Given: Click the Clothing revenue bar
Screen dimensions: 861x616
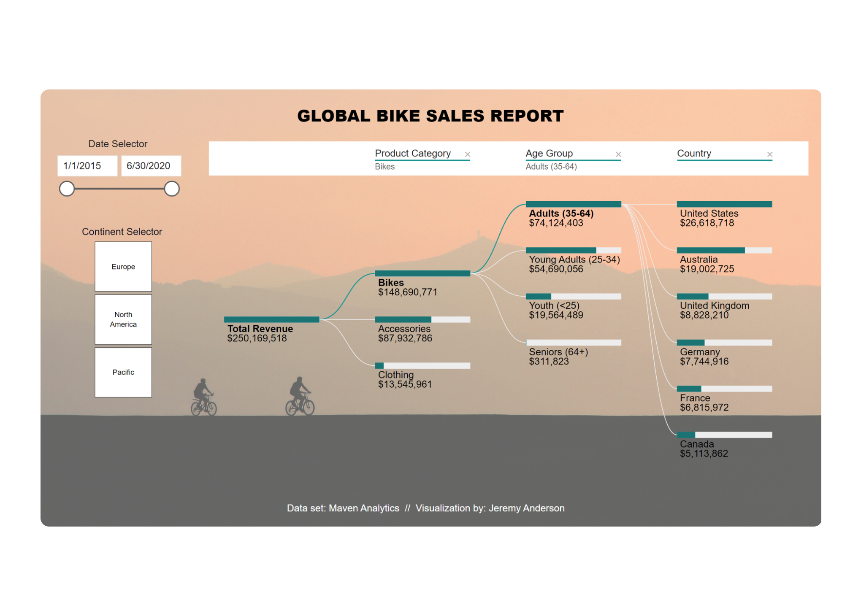Looking at the screenshot, I should click(422, 365).
